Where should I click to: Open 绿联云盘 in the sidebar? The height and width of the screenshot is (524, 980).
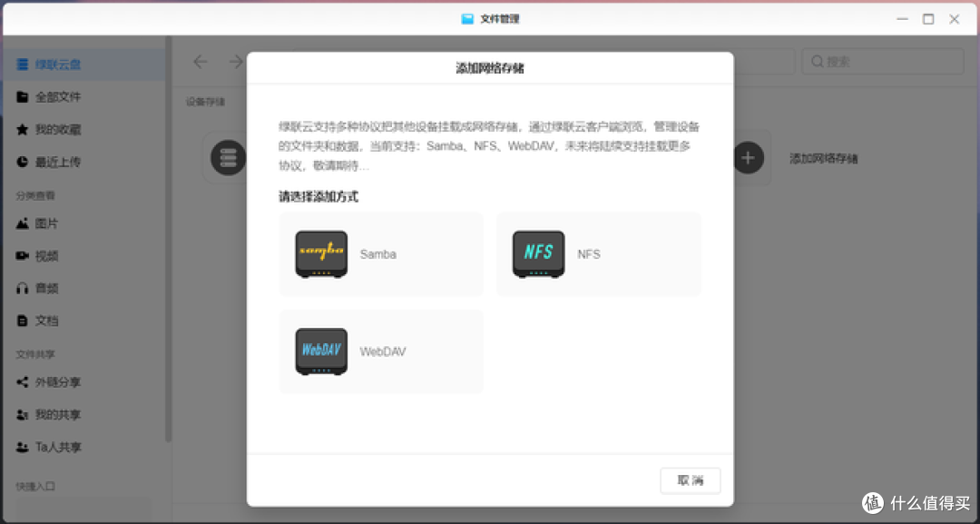[83, 64]
